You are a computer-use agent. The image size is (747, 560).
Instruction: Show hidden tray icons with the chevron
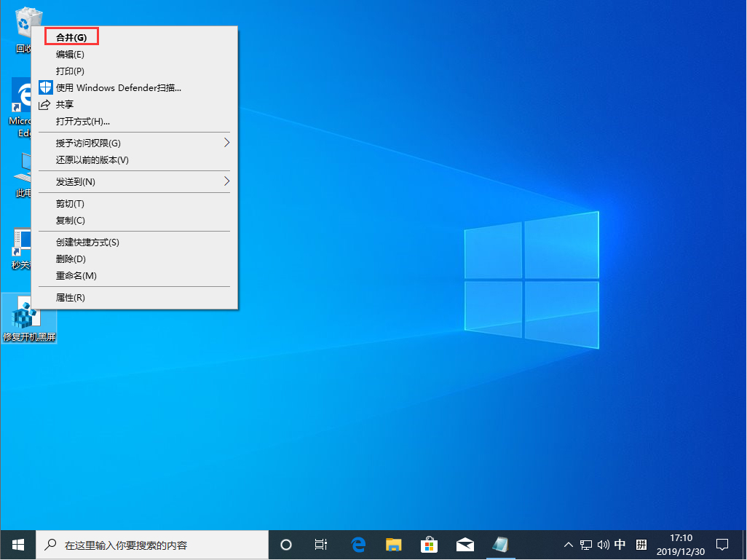pos(567,544)
